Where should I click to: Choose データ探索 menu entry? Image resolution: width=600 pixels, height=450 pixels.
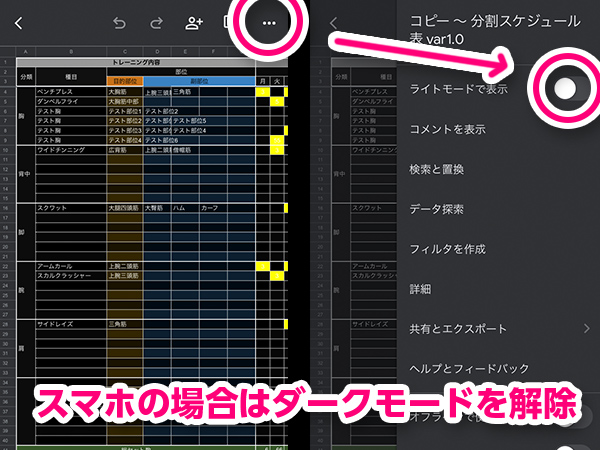tap(437, 209)
